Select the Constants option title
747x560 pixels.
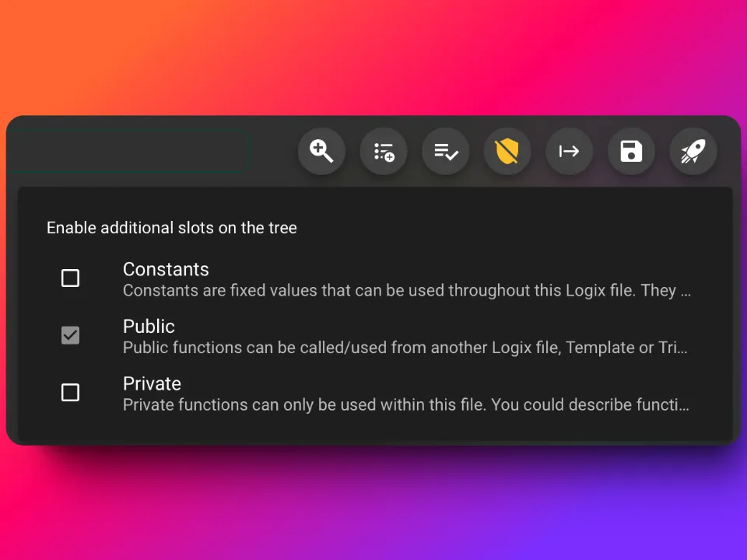point(166,270)
